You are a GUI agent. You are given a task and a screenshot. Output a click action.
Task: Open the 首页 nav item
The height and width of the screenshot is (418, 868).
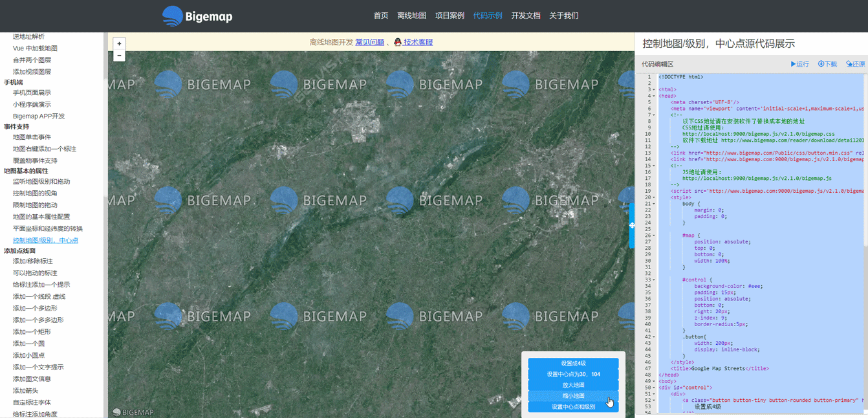(381, 16)
